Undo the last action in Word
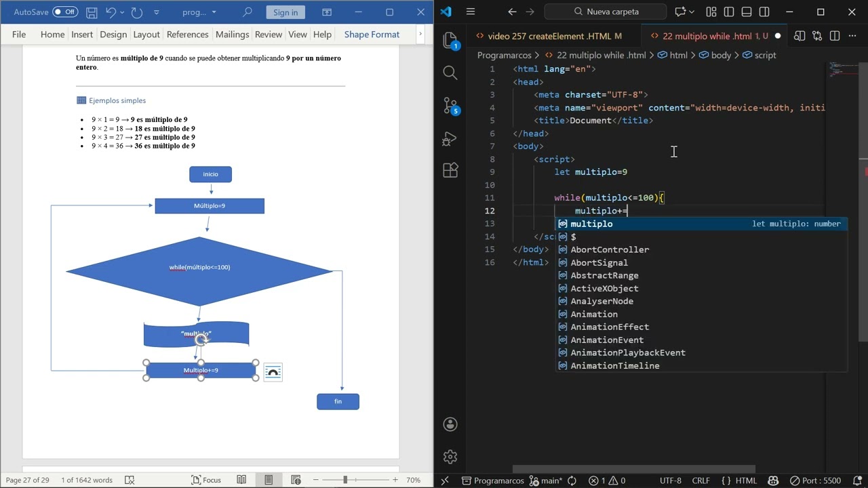Viewport: 868px width, 488px height. coord(111,12)
